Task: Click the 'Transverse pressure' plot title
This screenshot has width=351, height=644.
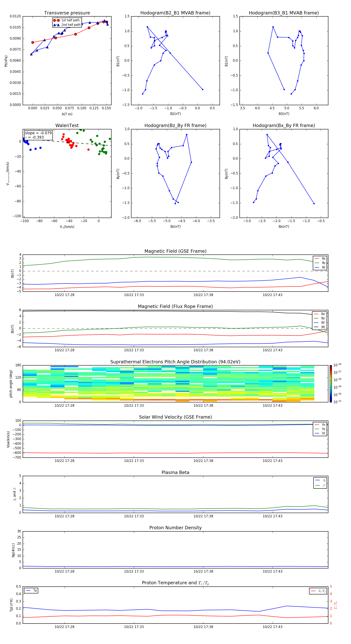Action: tap(67, 13)
